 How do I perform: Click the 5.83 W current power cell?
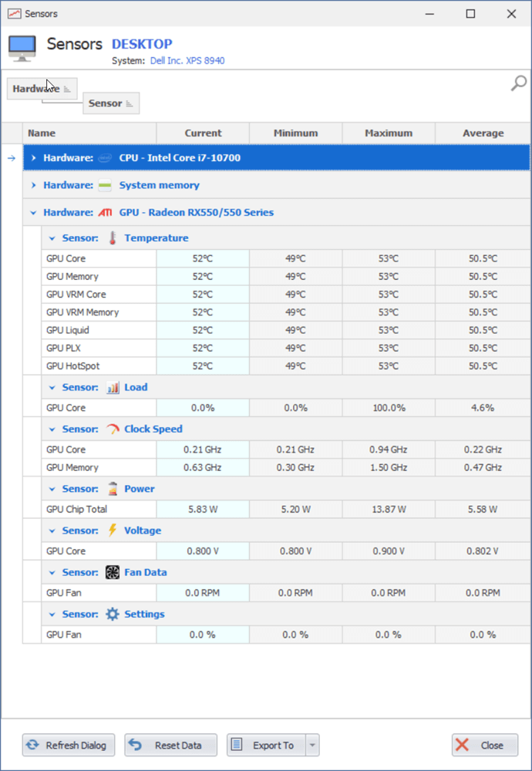(203, 510)
